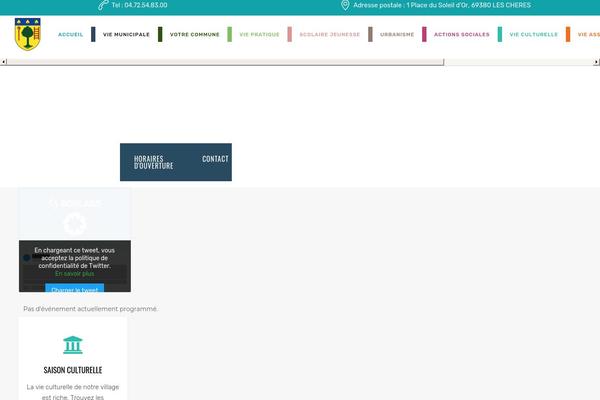Click the Twitter privacy notice text
The image size is (600, 400).
(75, 258)
